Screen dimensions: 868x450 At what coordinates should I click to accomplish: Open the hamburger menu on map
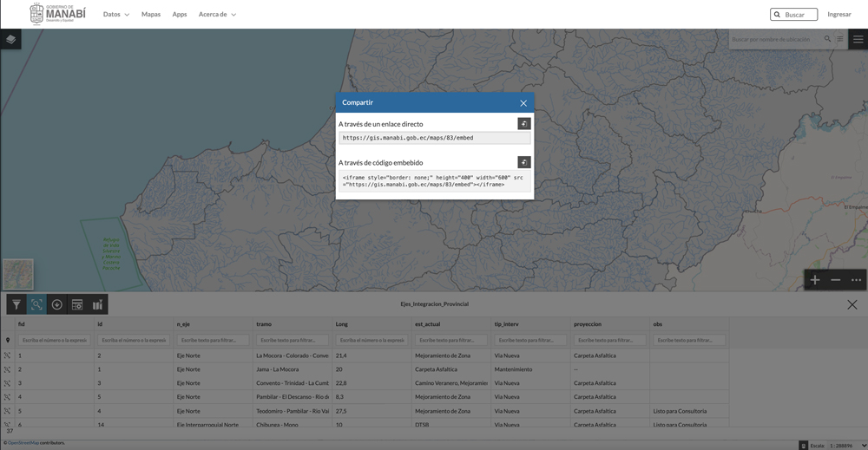coord(858,39)
